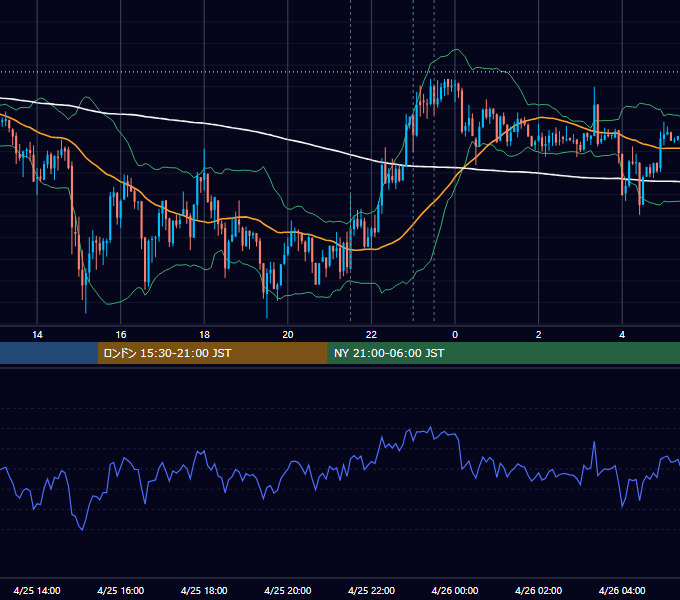Click the hour label 22 on the price chart axis
Image resolution: width=680 pixels, height=600 pixels.
371,335
